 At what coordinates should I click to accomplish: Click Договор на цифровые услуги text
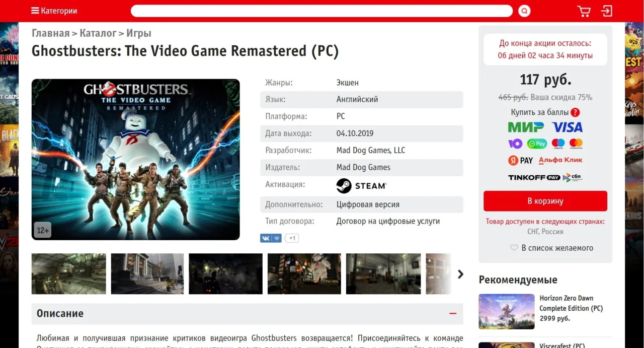[388, 221]
